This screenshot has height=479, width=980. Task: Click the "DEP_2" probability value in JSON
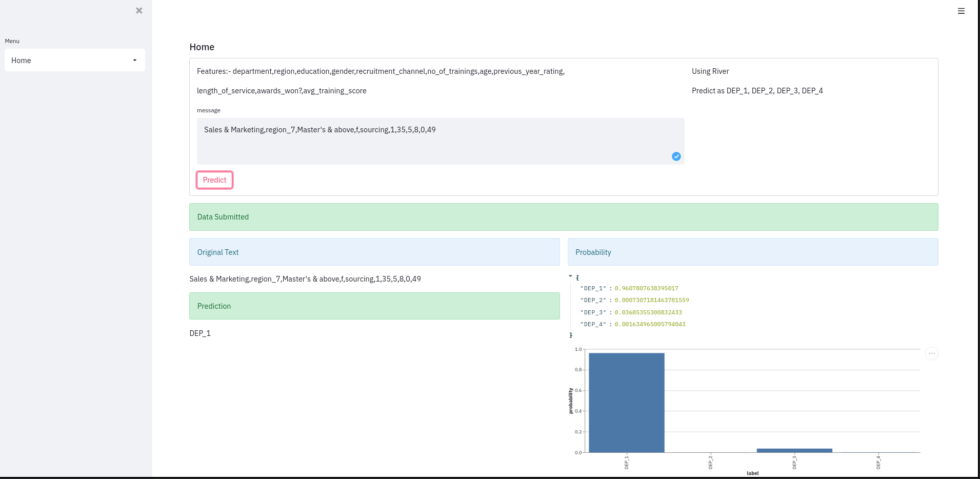tap(652, 300)
